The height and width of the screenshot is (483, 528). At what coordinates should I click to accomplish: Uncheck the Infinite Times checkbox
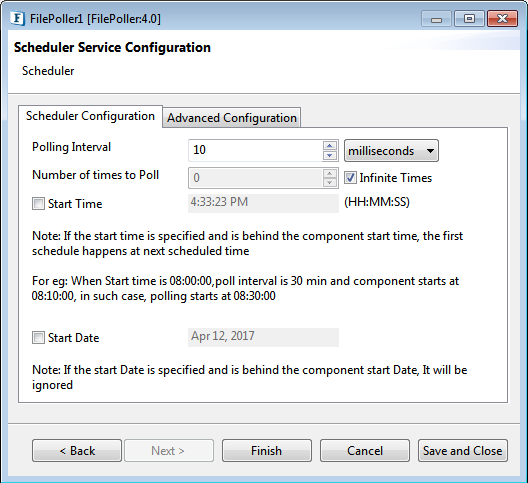coord(350,178)
